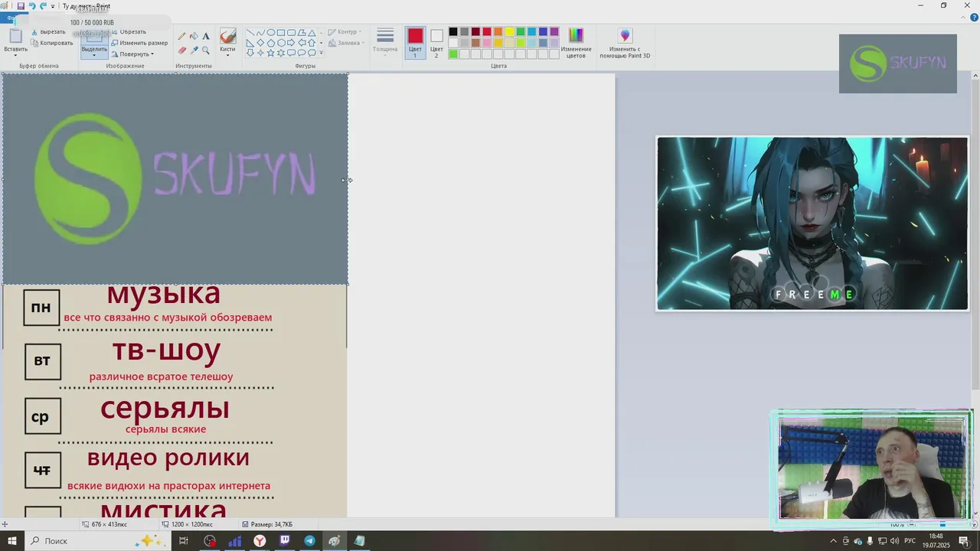This screenshot has height=551, width=980.
Task: Pick the yellow color swatch
Action: 509,32
